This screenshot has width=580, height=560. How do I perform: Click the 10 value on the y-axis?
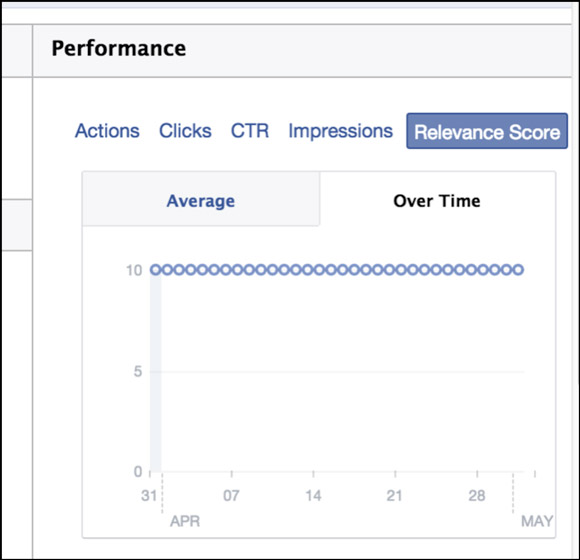pyautogui.click(x=134, y=270)
